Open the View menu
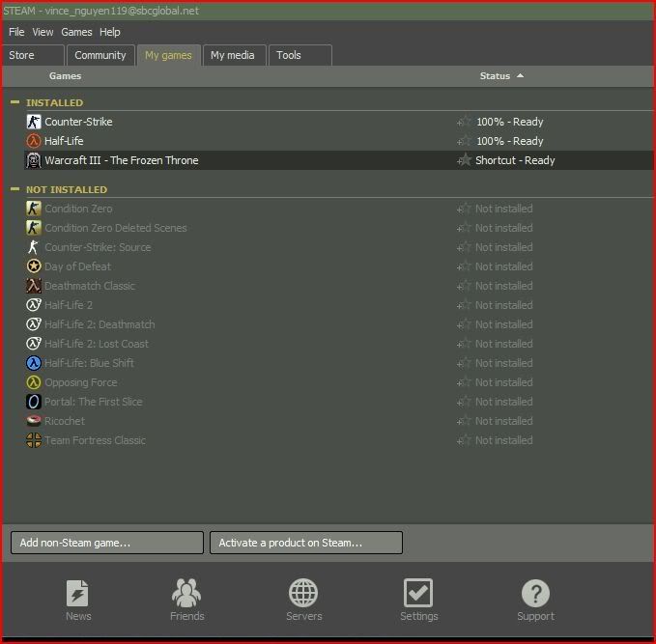The width and height of the screenshot is (656, 644). point(43,32)
